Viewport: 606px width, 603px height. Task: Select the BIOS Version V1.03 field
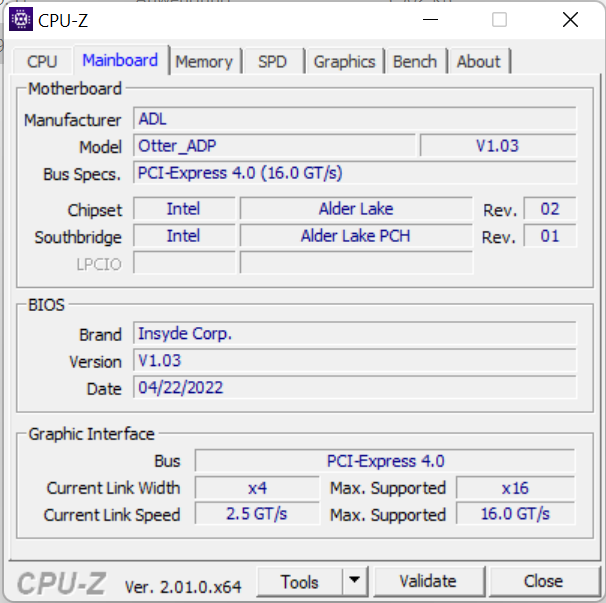[354, 360]
